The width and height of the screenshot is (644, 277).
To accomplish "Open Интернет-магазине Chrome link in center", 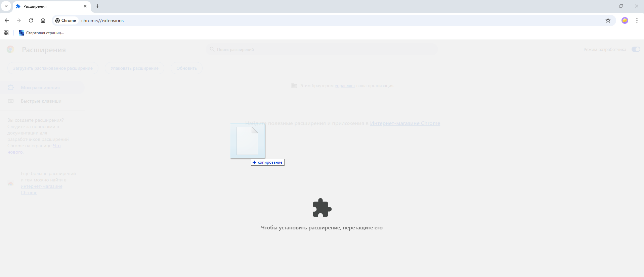I will pyautogui.click(x=405, y=123).
